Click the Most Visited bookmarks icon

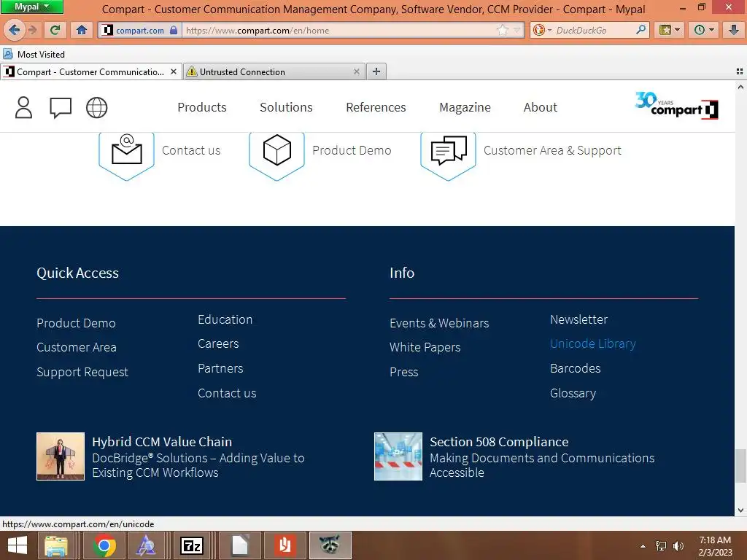pyautogui.click(x=7, y=54)
